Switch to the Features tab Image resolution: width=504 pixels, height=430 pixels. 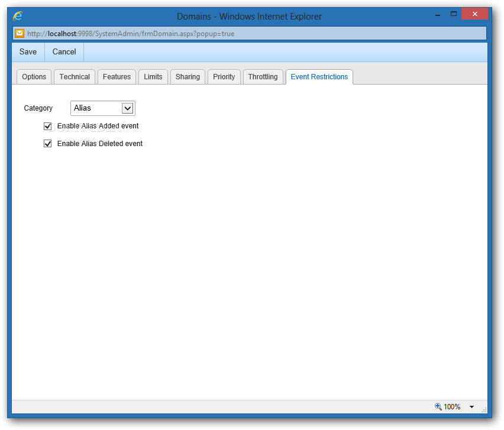point(117,77)
